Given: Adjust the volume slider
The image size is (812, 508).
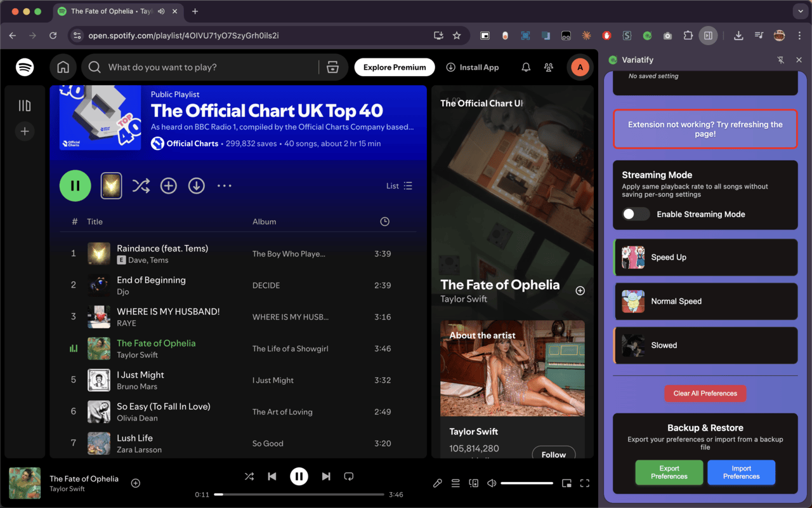Looking at the screenshot, I should point(527,483).
